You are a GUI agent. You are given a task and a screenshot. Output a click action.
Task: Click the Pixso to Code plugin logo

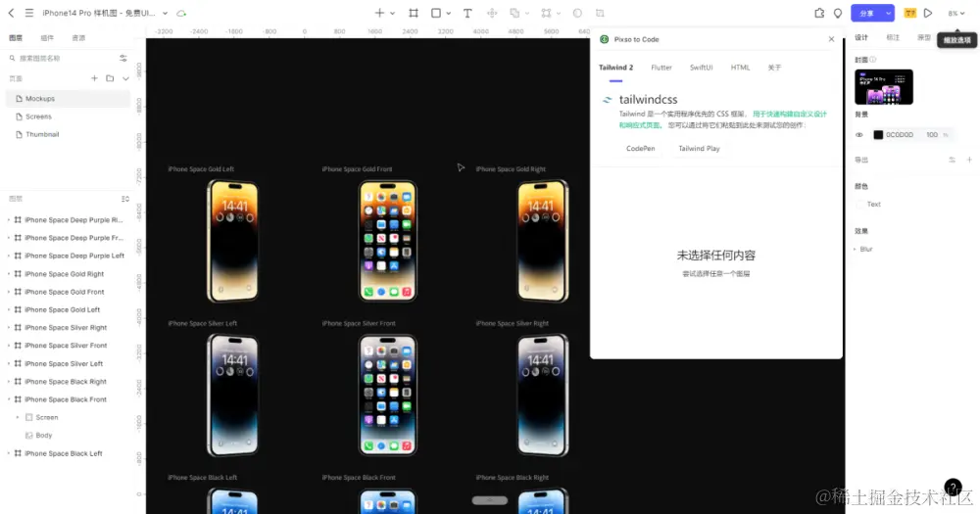604,39
